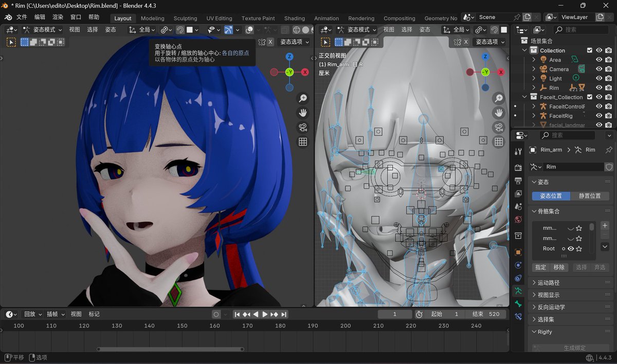Viewport: 617px width, 364px height.
Task: Expand the Inverse Kinematics panel
Action: click(x=572, y=307)
